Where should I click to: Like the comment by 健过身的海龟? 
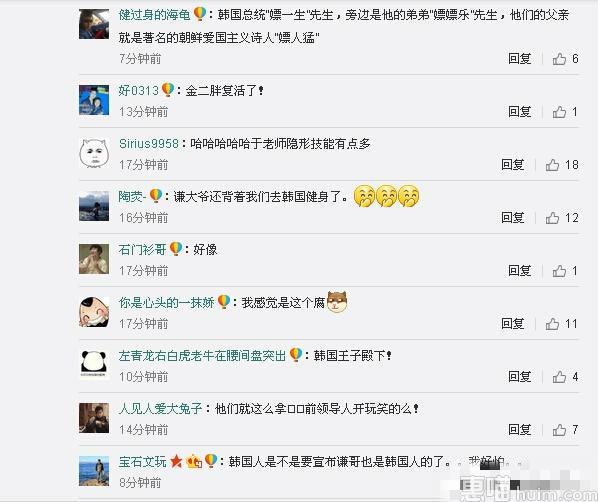[565, 59]
